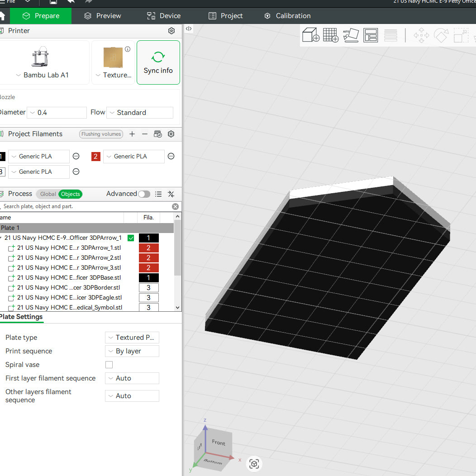
Task: Click the AMS filament sync icon
Action: tap(158, 134)
